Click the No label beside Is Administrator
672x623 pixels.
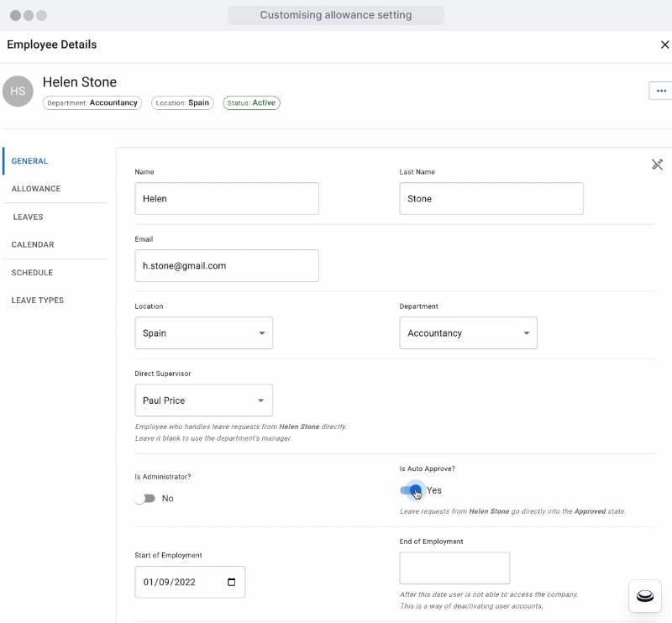click(x=167, y=498)
